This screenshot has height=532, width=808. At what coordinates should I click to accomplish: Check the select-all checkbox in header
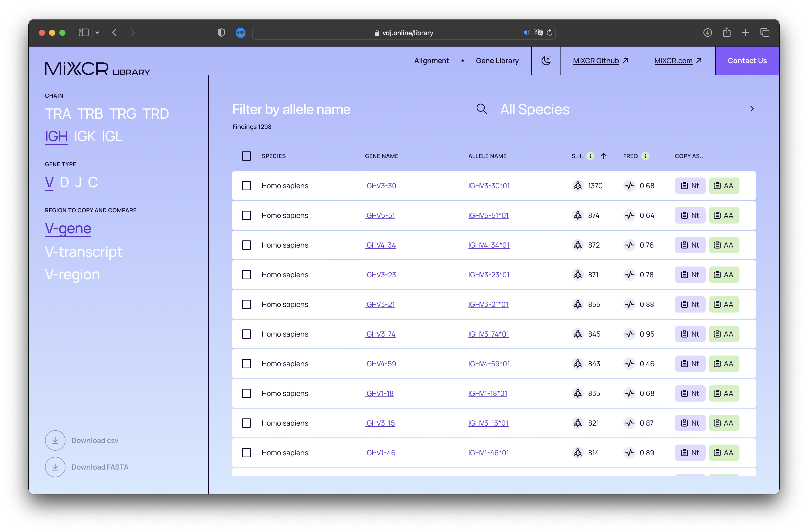(246, 156)
